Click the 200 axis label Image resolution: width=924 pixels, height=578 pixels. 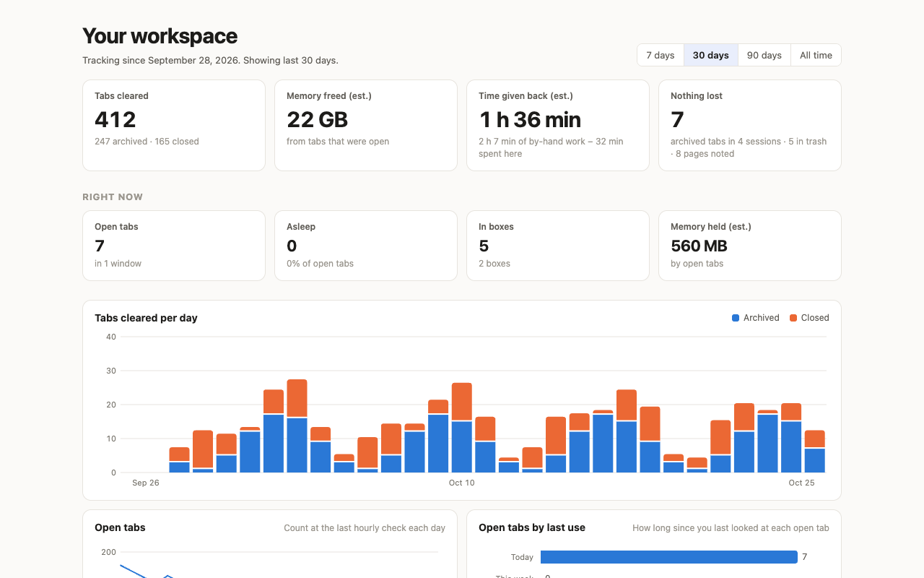[x=108, y=552]
